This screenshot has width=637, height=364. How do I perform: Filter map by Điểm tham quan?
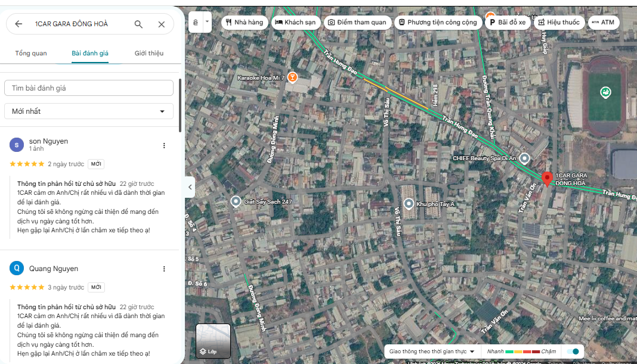click(357, 22)
